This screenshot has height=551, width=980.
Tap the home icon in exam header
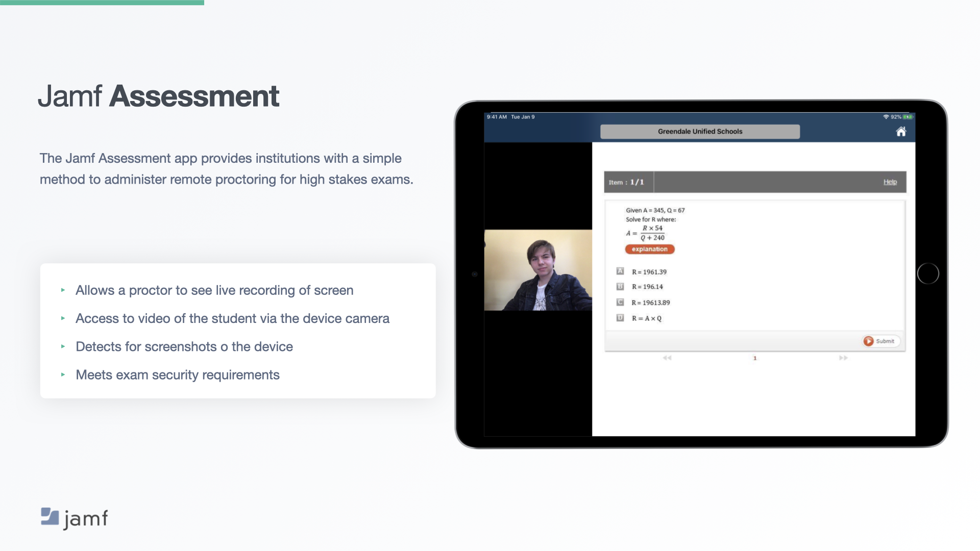(x=901, y=132)
